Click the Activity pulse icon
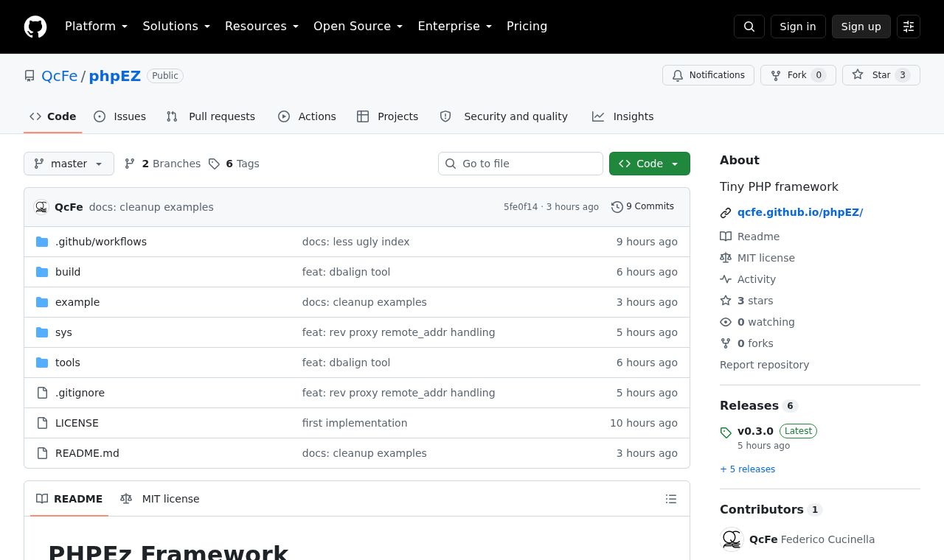 point(726,279)
